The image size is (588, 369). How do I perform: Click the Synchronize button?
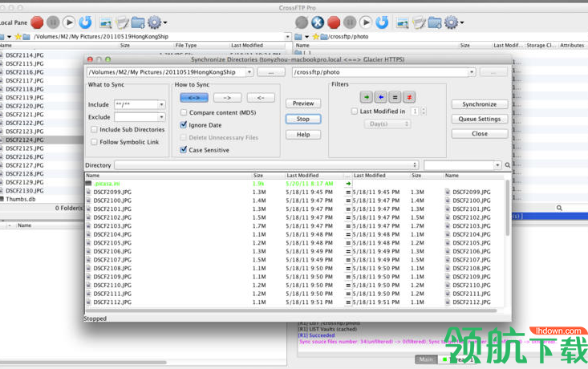(x=480, y=104)
